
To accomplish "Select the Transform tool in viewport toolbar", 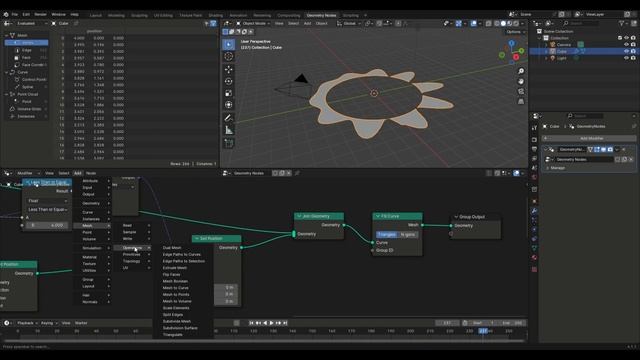I will 229,105.
